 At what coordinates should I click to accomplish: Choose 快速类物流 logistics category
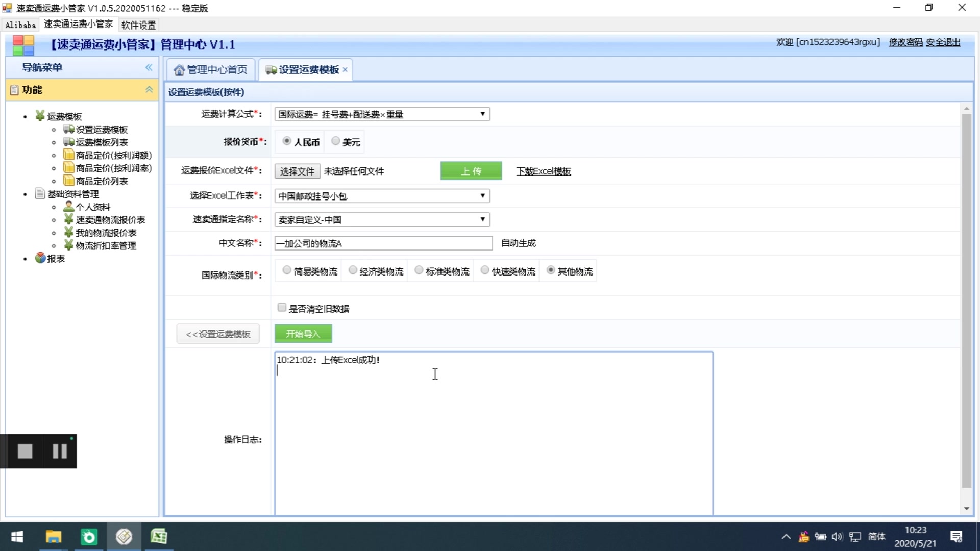coord(485,270)
